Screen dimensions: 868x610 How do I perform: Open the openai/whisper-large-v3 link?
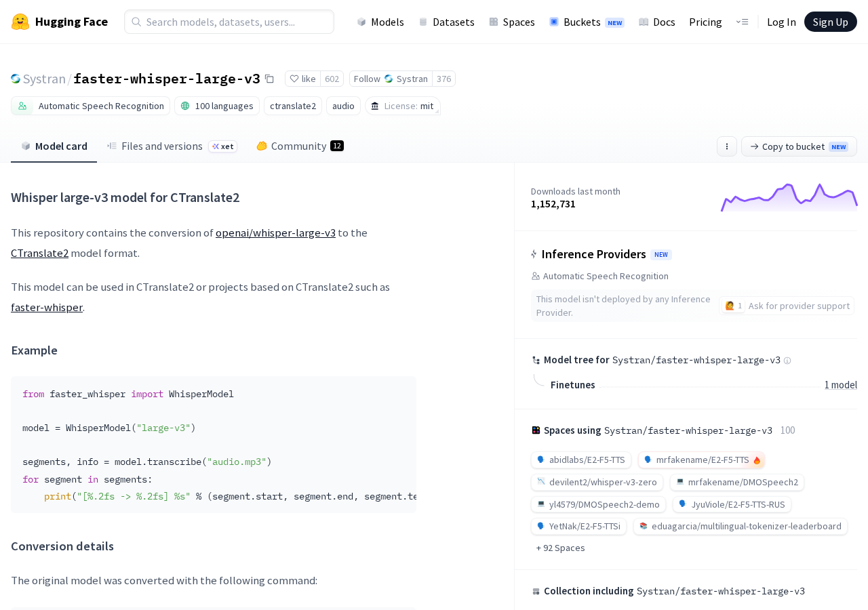(x=275, y=232)
